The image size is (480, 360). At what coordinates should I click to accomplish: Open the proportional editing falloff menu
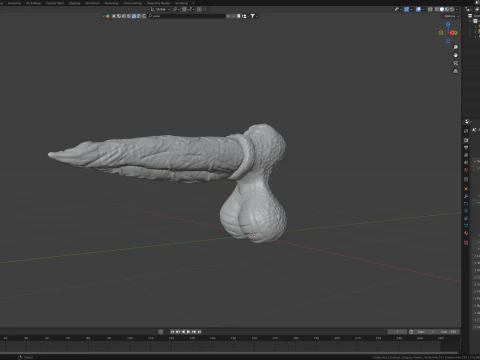coord(205,9)
